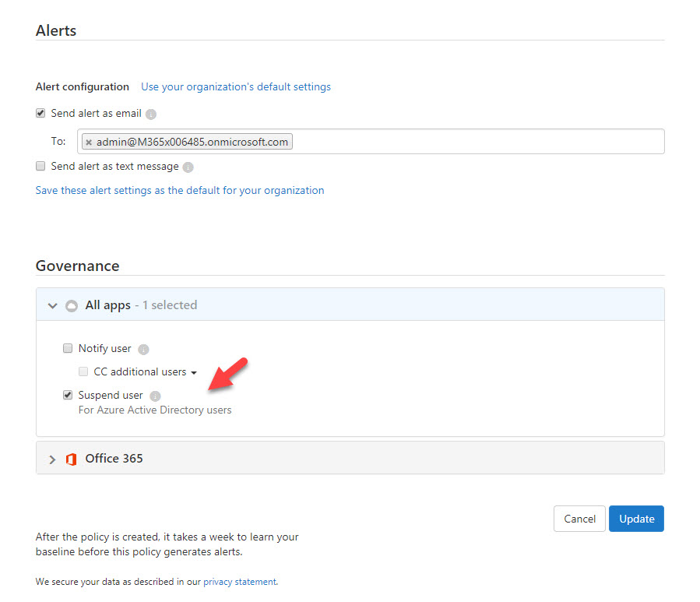Click the All apps cloud icon

click(72, 306)
